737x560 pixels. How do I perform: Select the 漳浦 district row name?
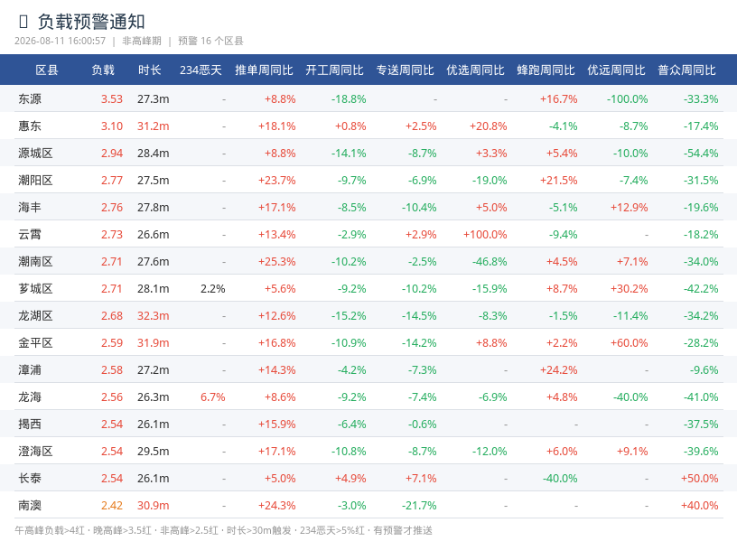(30, 370)
